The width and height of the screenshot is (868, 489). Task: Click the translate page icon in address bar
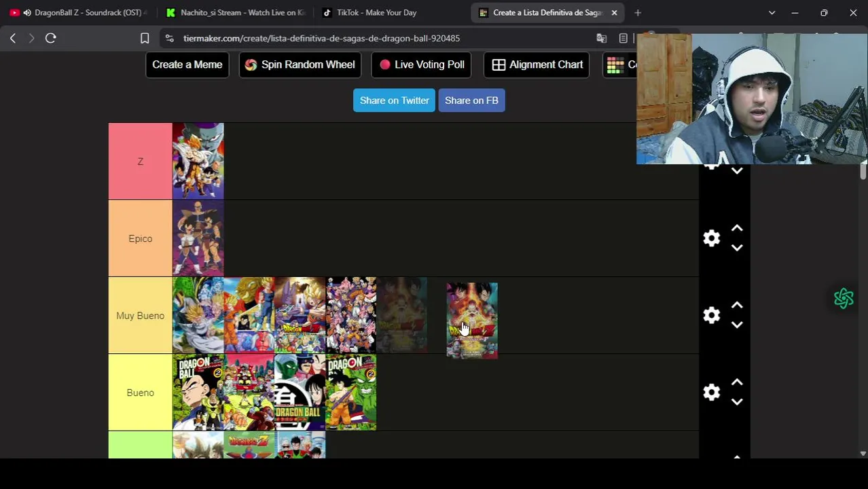tap(601, 39)
